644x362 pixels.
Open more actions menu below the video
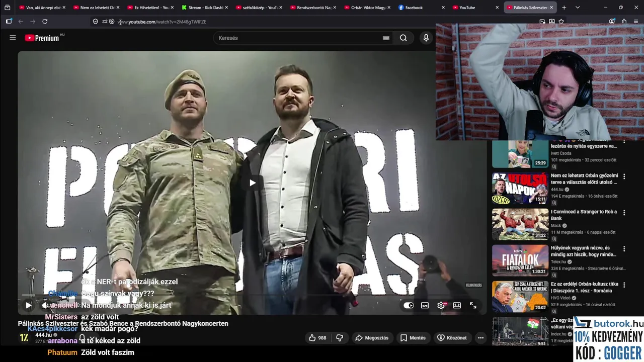[x=480, y=338]
